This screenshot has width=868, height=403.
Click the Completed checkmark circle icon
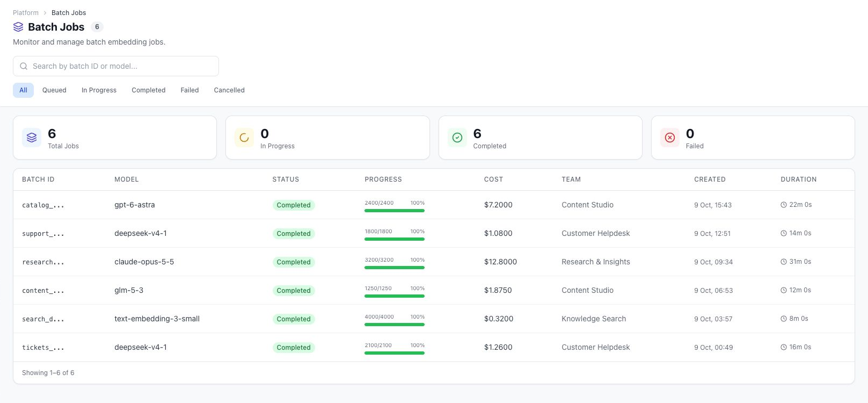[457, 138]
